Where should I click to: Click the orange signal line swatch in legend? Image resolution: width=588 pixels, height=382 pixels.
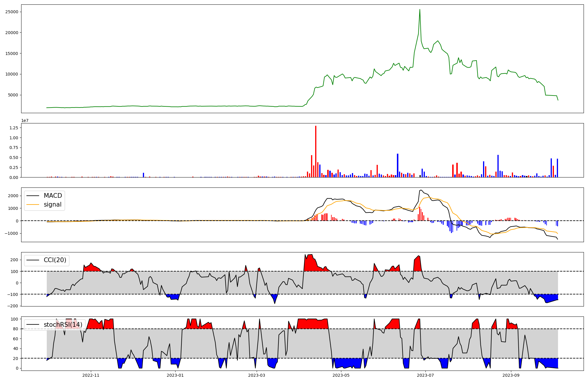pyautogui.click(x=33, y=205)
